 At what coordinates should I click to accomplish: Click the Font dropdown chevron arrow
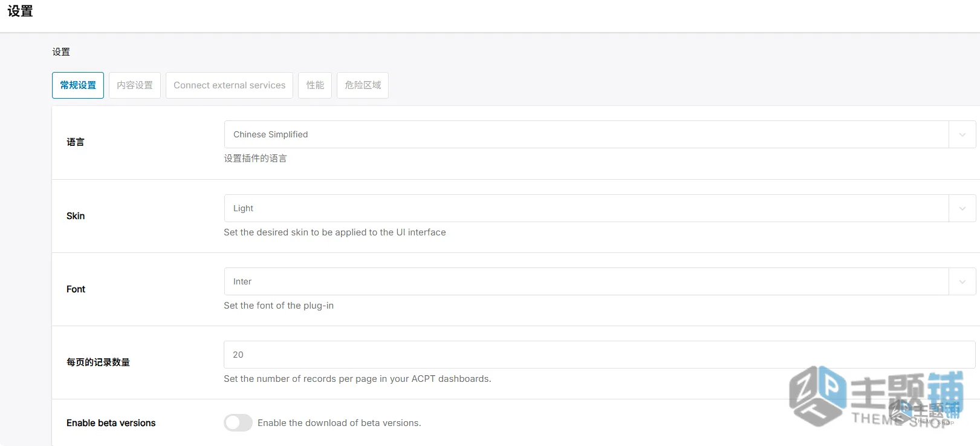[x=962, y=281]
